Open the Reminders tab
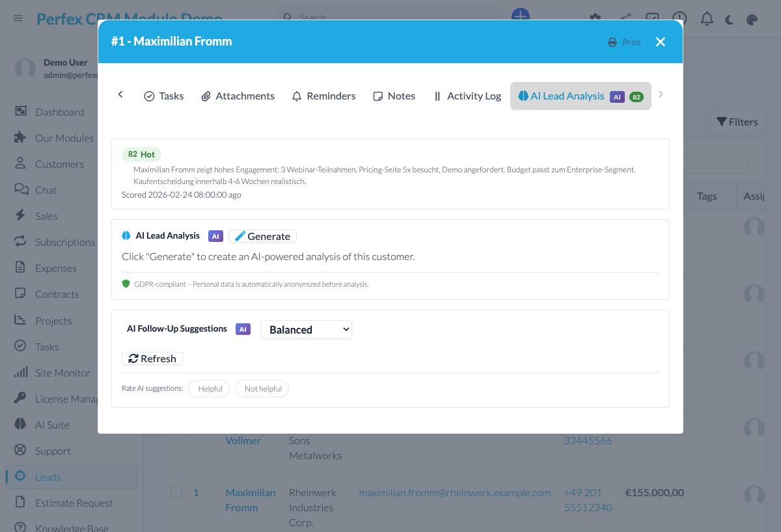The height and width of the screenshot is (532, 781). click(323, 96)
